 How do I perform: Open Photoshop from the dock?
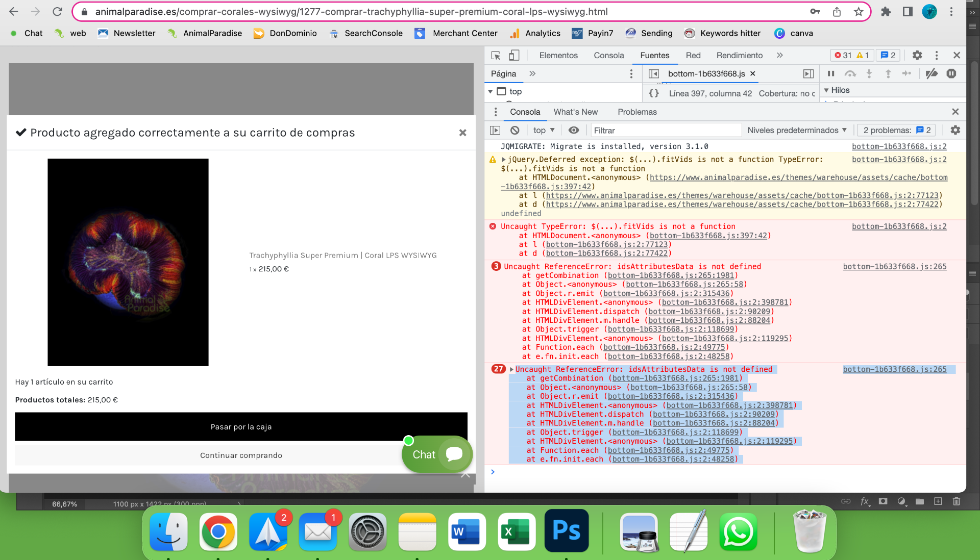pyautogui.click(x=566, y=531)
